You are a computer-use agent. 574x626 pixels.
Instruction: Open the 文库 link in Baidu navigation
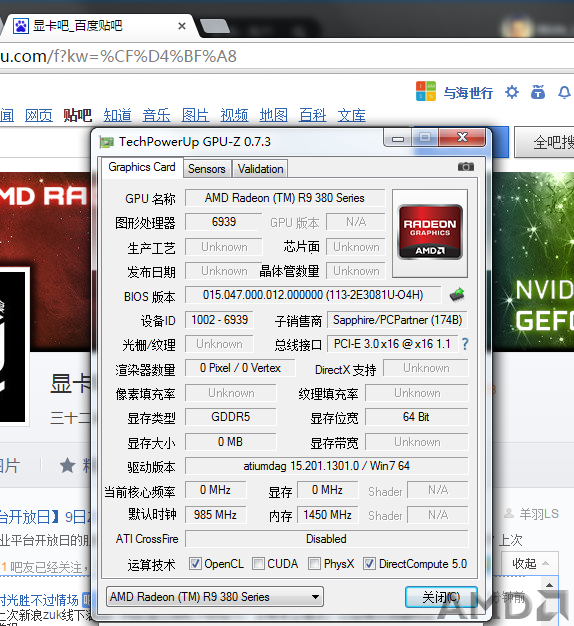[x=352, y=115]
